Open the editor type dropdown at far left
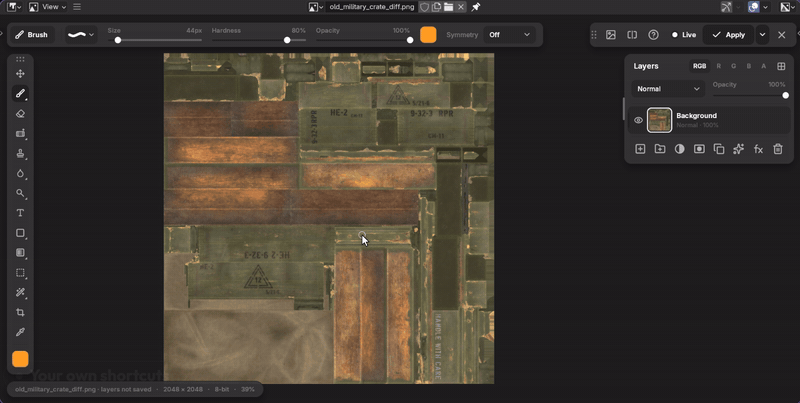 [14, 7]
